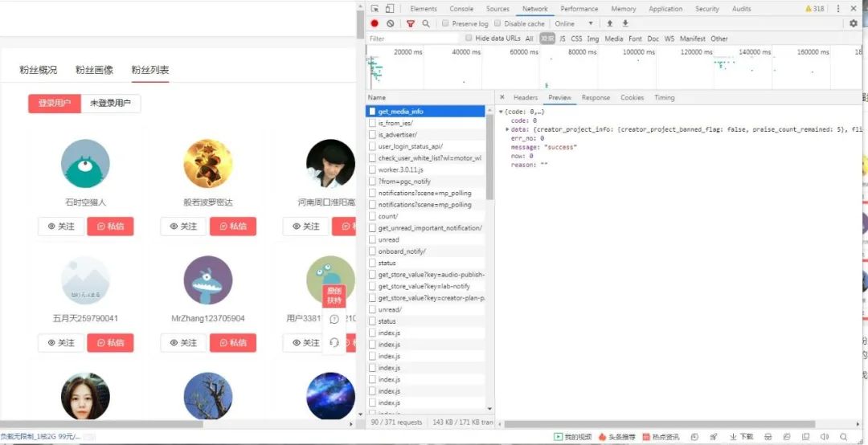Open the Application panel

pyautogui.click(x=665, y=8)
